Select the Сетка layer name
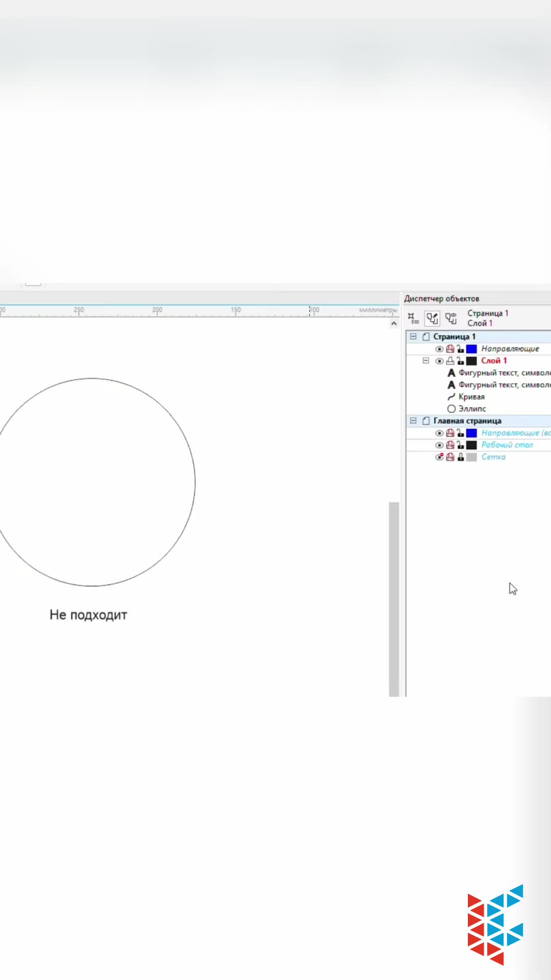 [x=493, y=457]
